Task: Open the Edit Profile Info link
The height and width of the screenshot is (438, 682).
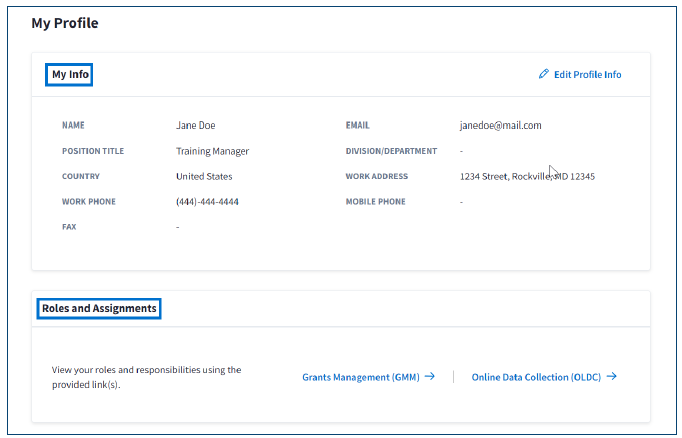Action: coord(587,74)
